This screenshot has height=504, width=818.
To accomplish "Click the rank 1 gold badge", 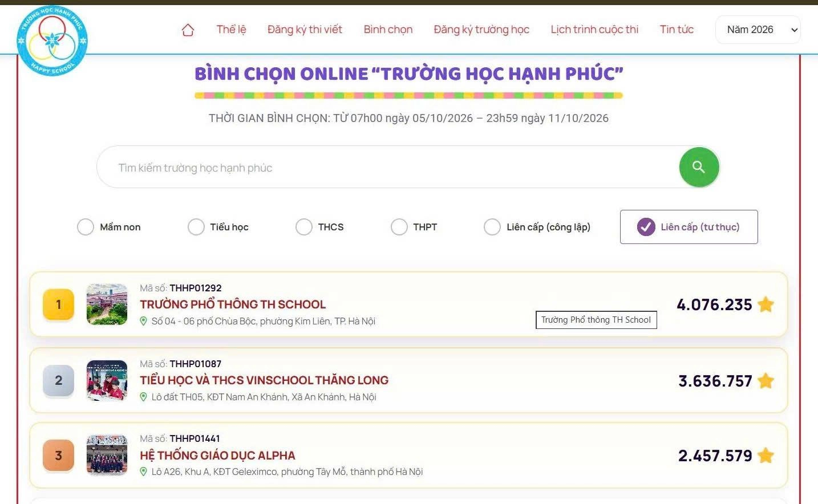I will tap(58, 304).
